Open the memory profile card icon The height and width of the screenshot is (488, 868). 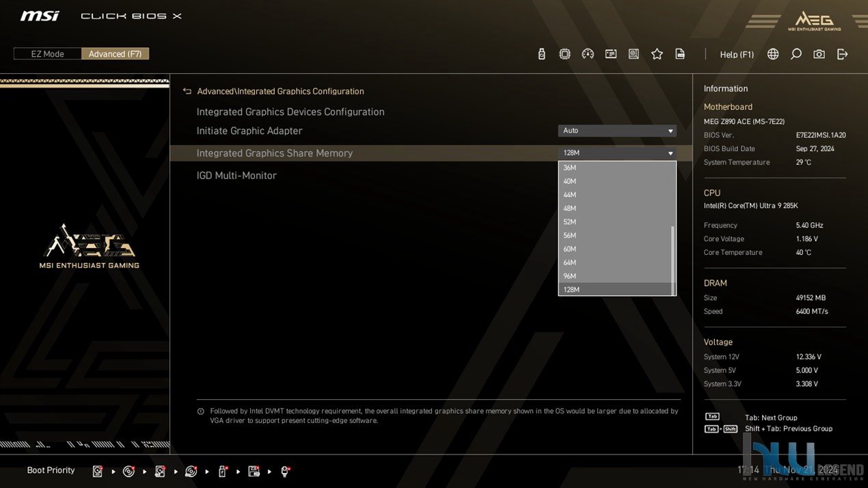tap(611, 54)
